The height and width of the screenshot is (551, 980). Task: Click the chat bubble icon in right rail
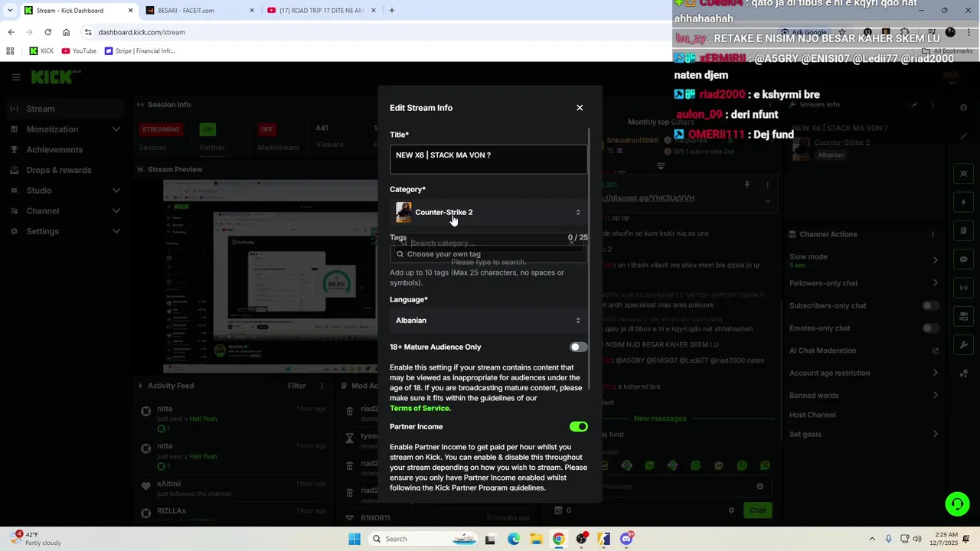tap(963, 259)
